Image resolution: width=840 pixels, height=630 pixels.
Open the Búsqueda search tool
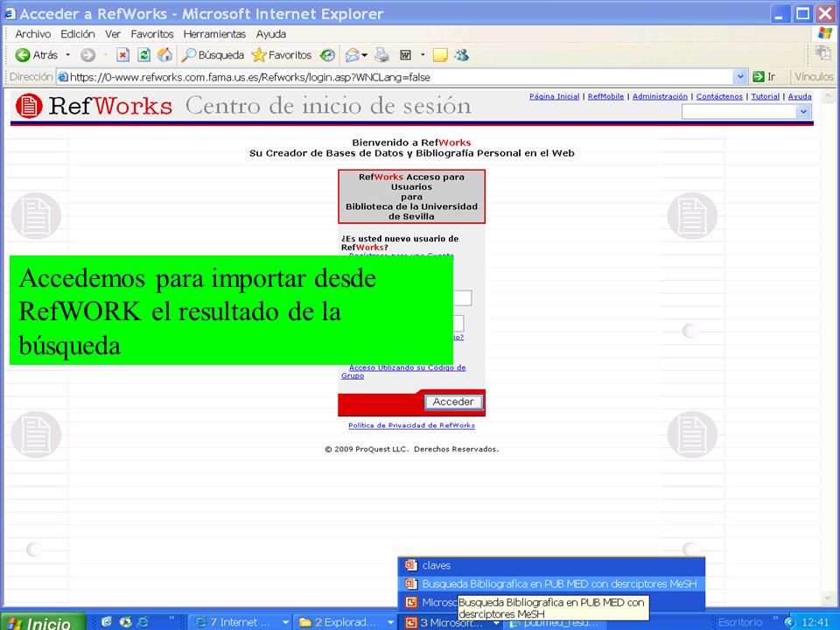tap(212, 54)
